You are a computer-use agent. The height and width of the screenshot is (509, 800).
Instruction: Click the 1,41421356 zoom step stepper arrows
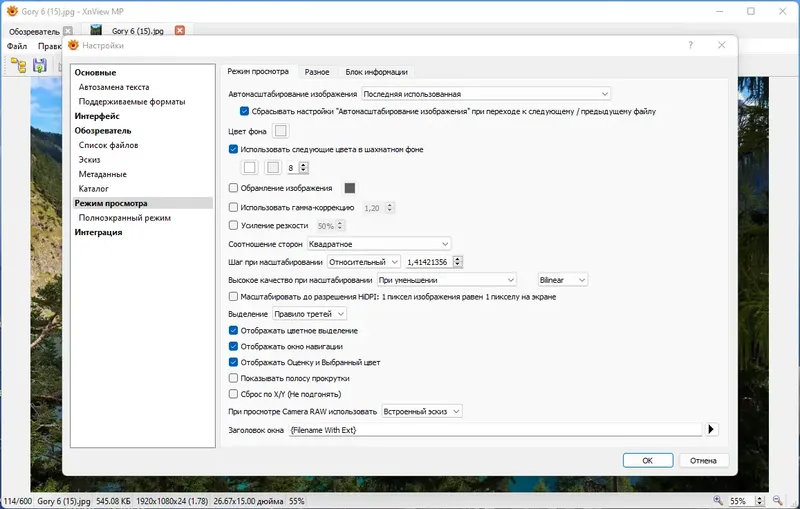click(x=458, y=262)
